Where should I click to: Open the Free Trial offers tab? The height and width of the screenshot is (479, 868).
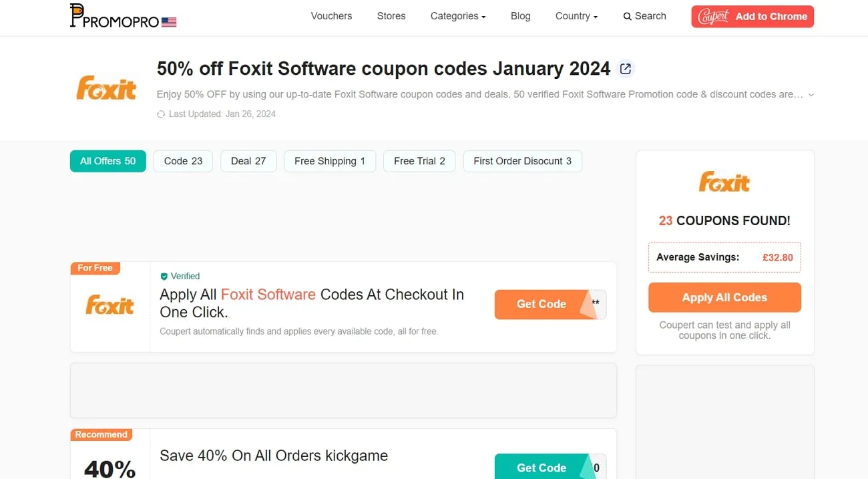point(419,161)
